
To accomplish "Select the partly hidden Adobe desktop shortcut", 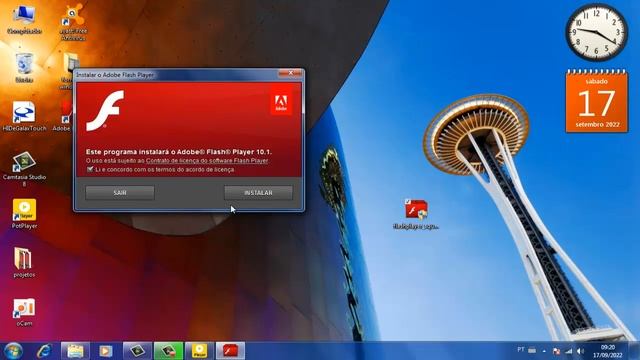I will [64, 116].
